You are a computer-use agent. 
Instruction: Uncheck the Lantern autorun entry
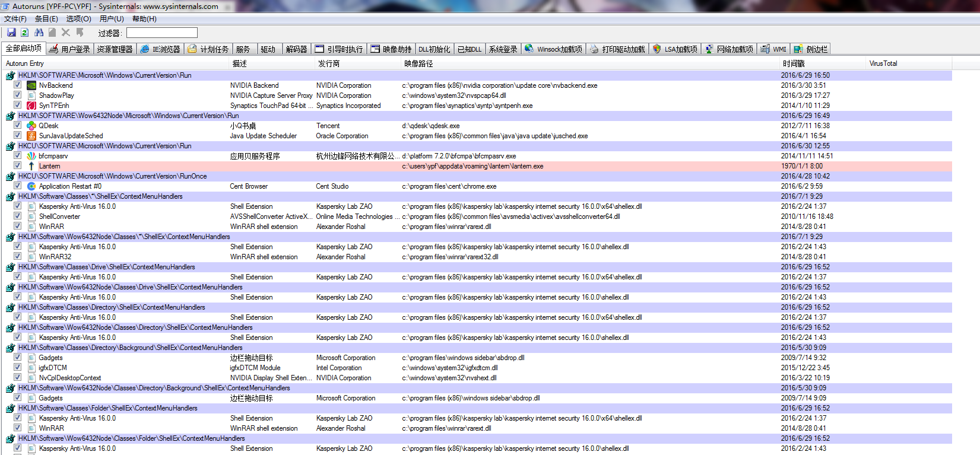tap(18, 166)
